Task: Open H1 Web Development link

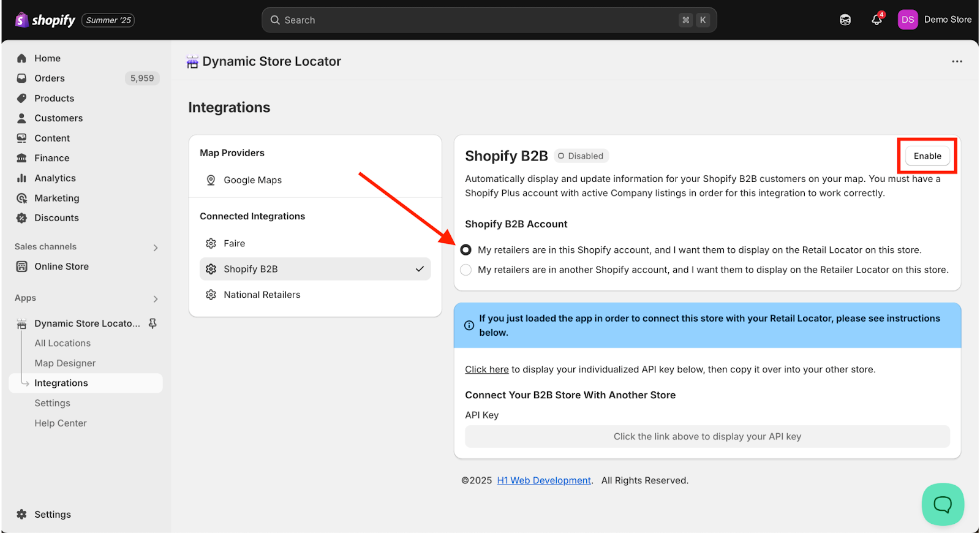Action: point(544,480)
